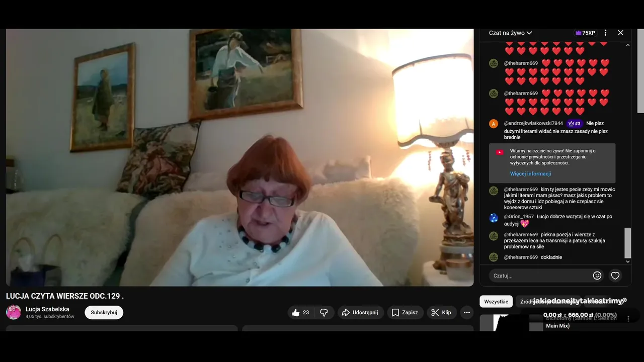
Task: Click @Orion_1957's blue avatar
Action: point(494,218)
